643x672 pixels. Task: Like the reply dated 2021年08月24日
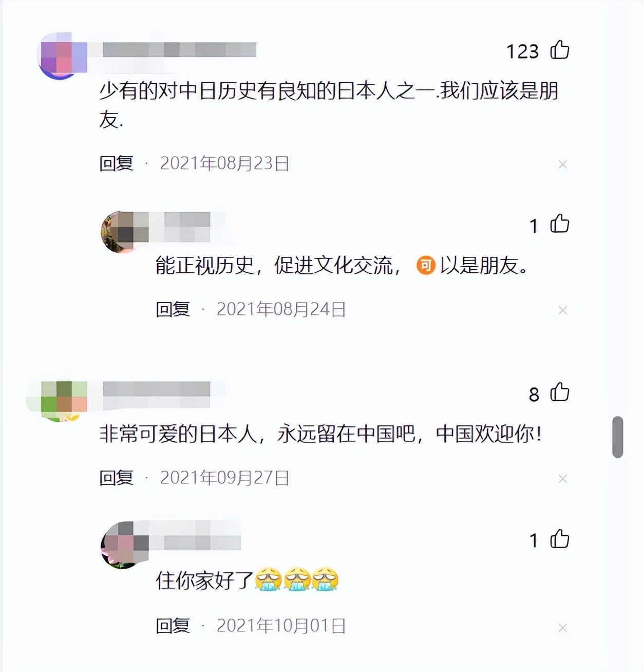click(x=559, y=224)
